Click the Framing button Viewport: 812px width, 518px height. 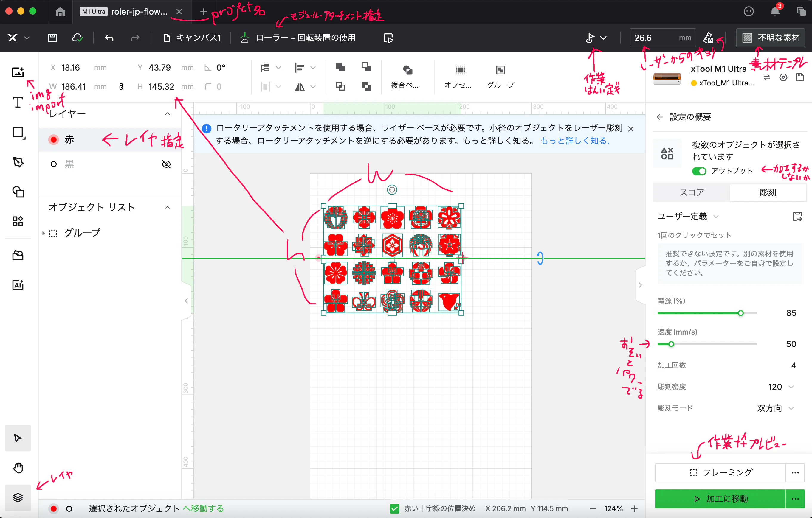coord(720,472)
